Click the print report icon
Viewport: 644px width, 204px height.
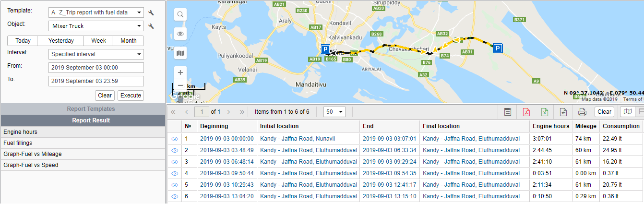point(582,112)
